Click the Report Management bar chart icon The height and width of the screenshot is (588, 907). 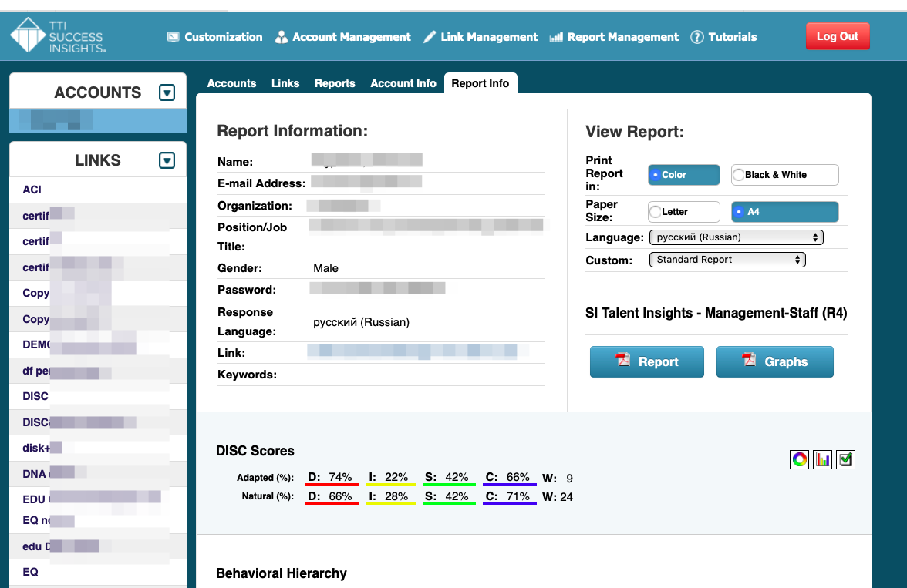pos(556,37)
